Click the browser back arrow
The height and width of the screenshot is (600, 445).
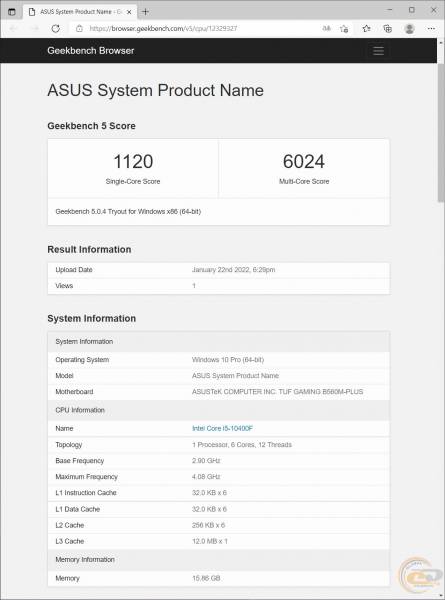click(x=14, y=29)
